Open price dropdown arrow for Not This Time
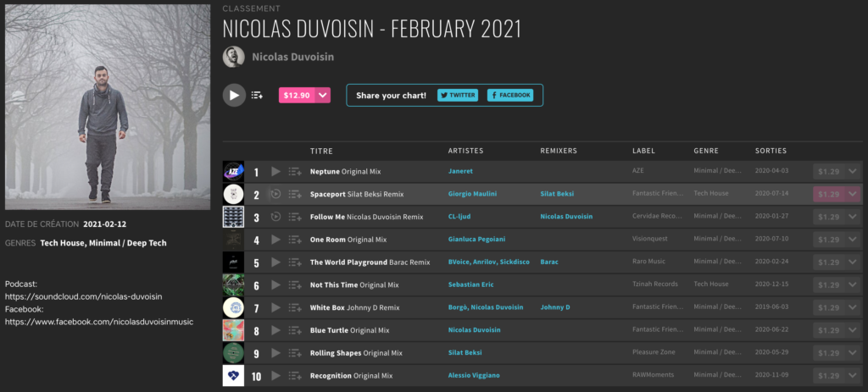 [x=853, y=284]
